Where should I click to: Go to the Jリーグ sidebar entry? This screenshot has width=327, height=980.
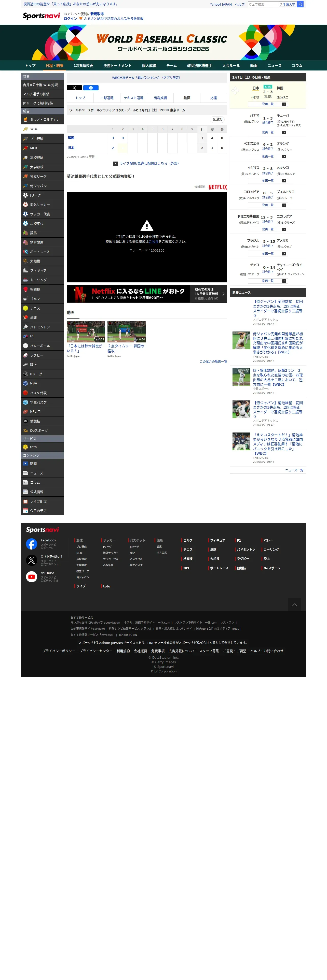point(42,195)
